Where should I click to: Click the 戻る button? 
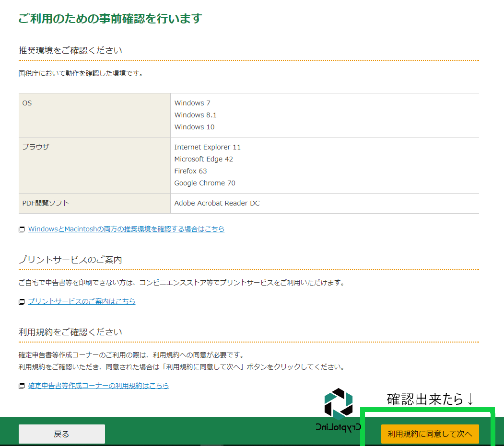(x=62, y=434)
